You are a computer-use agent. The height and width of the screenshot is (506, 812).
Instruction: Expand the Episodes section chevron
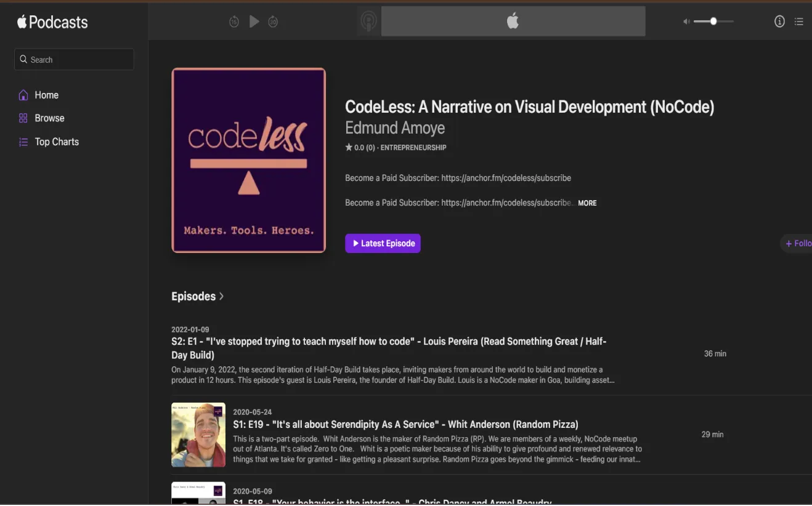click(x=221, y=296)
